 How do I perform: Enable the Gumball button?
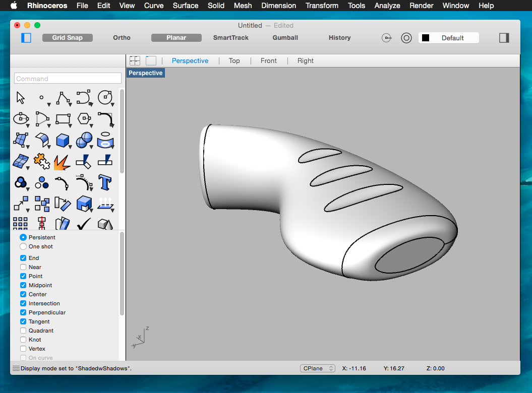tap(285, 38)
